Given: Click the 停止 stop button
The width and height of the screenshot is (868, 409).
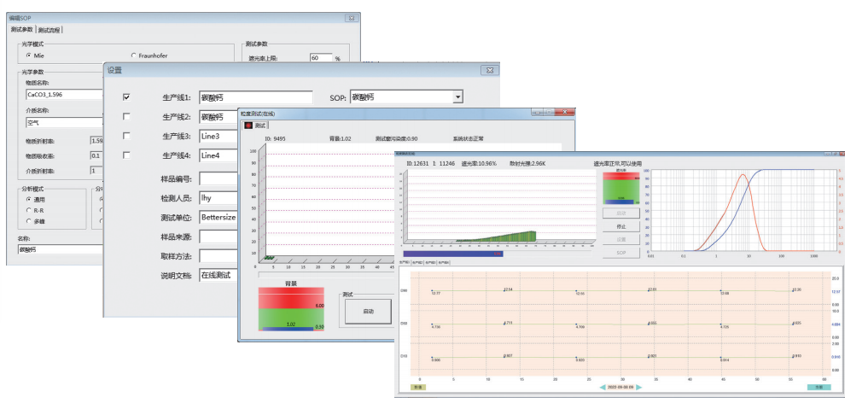Looking at the screenshot, I should 620,226.
